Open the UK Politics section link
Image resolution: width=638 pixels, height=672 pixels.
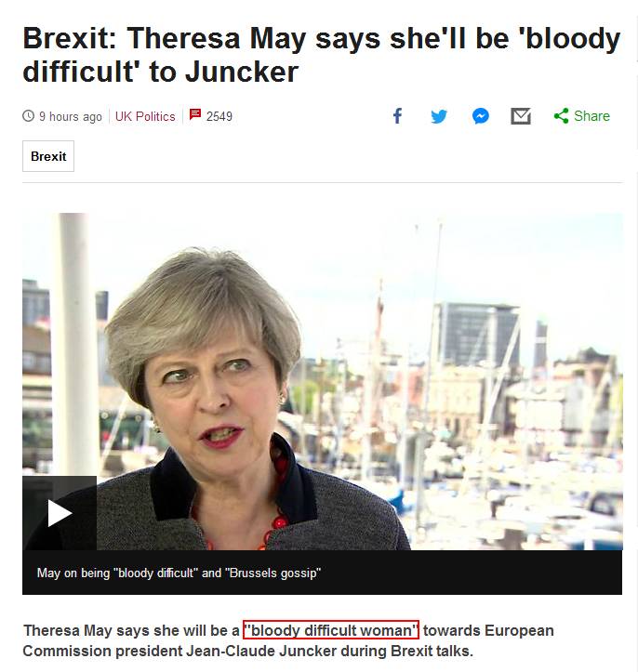coord(145,116)
